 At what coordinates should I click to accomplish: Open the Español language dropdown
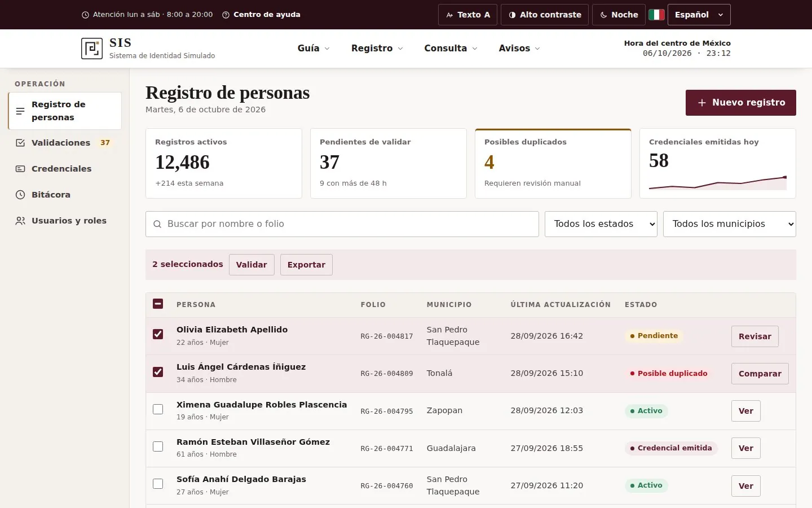coord(699,15)
